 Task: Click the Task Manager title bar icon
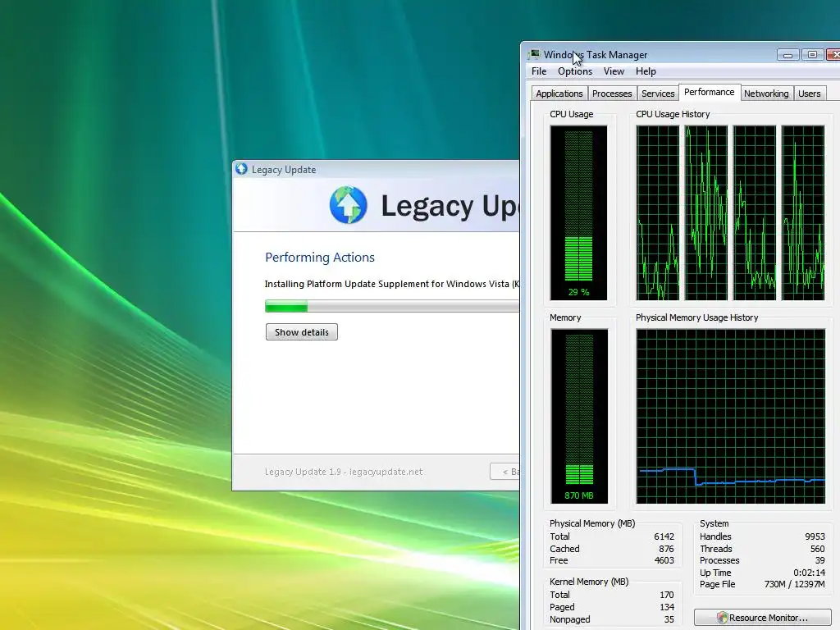tap(535, 55)
